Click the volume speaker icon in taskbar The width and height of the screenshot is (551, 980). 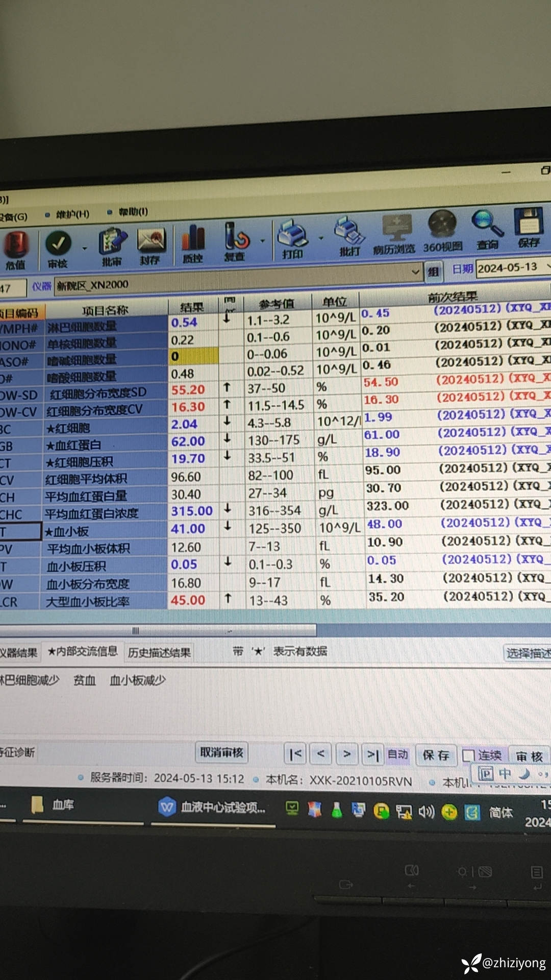point(425,811)
